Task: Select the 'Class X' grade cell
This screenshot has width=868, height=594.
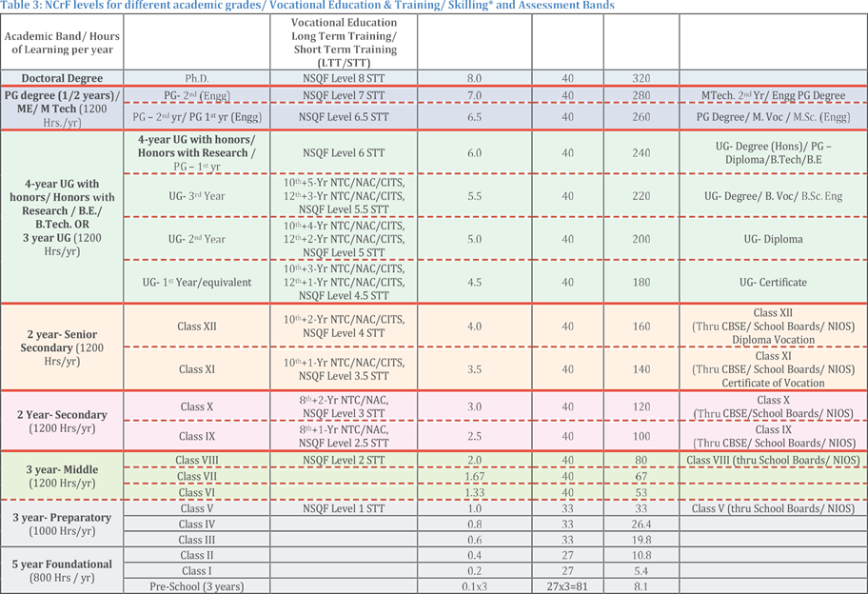Action: click(x=196, y=406)
